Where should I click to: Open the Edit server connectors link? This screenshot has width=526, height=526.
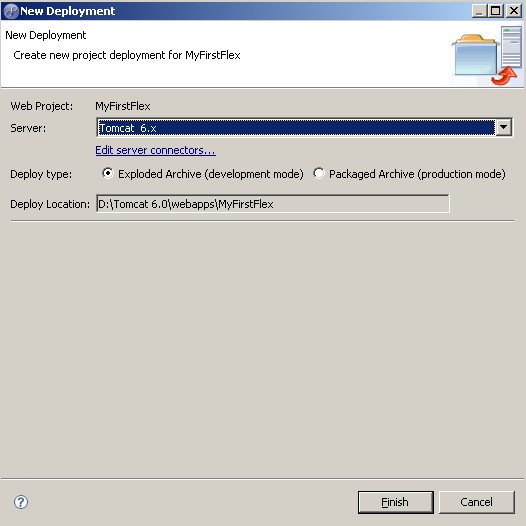click(x=155, y=150)
